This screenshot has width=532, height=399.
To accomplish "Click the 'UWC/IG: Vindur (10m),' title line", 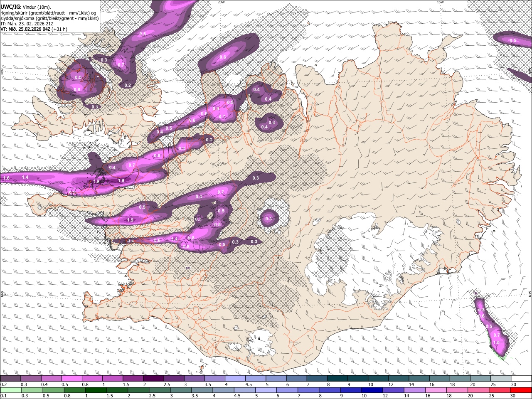I will pyautogui.click(x=26, y=7).
